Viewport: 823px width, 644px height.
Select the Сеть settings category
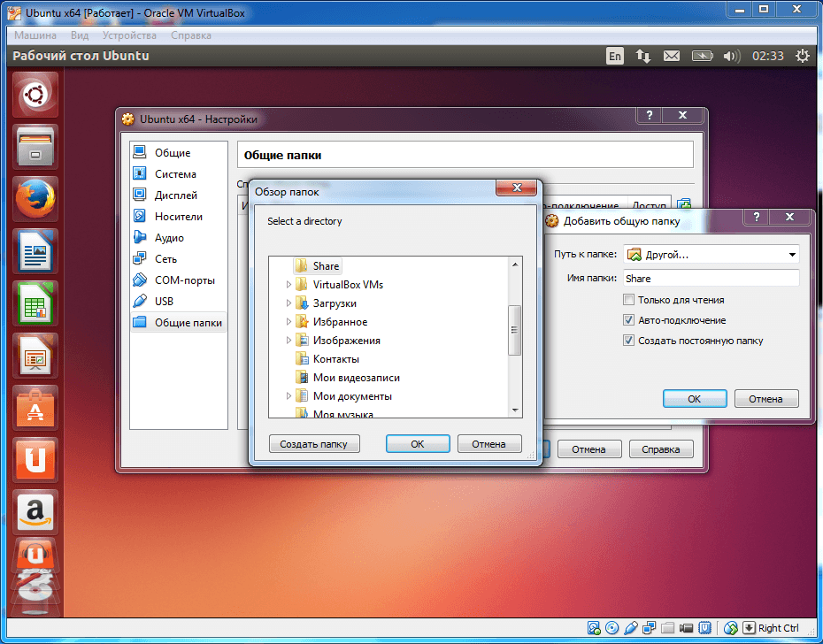pyautogui.click(x=179, y=259)
